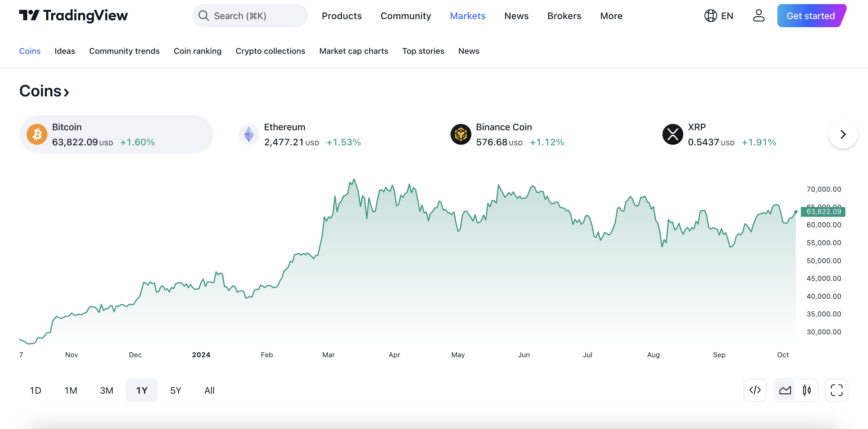
Task: Go to Coin ranking tab
Action: (x=197, y=51)
